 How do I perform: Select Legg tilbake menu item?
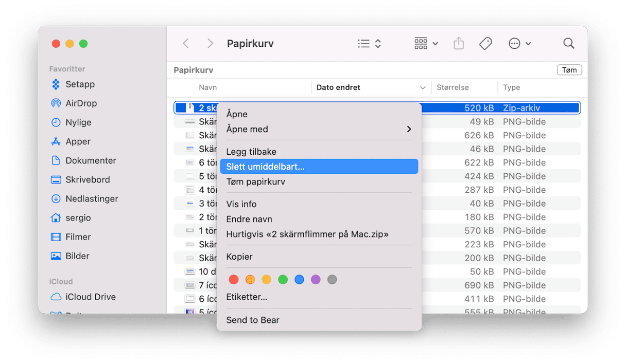251,152
